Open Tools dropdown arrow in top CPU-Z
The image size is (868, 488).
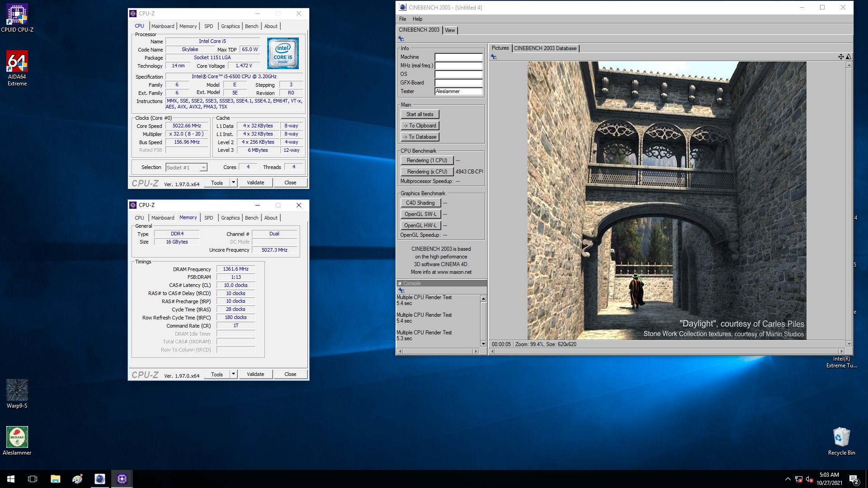(234, 183)
